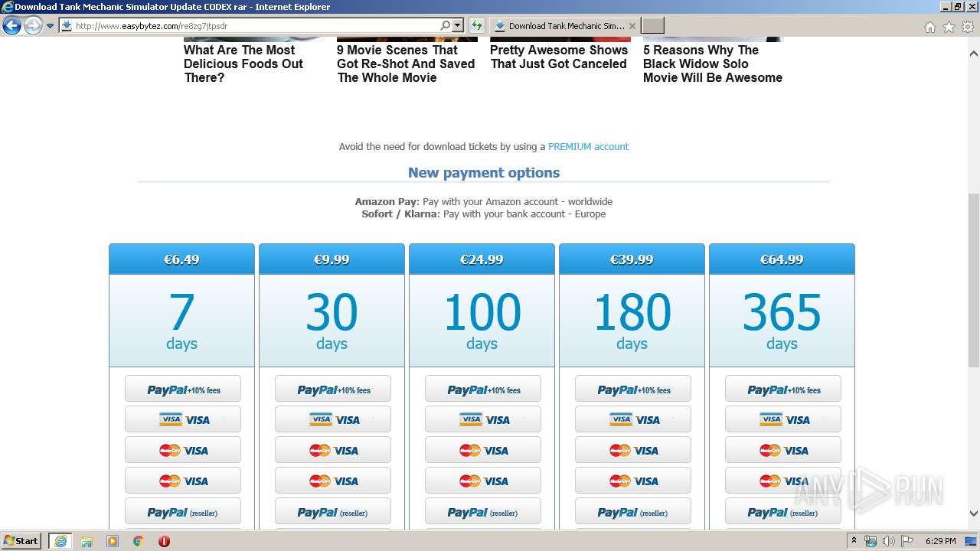This screenshot has width=980, height=551.
Task: Pay 7 days plan with PayPal +10% fees
Action: click(x=183, y=389)
